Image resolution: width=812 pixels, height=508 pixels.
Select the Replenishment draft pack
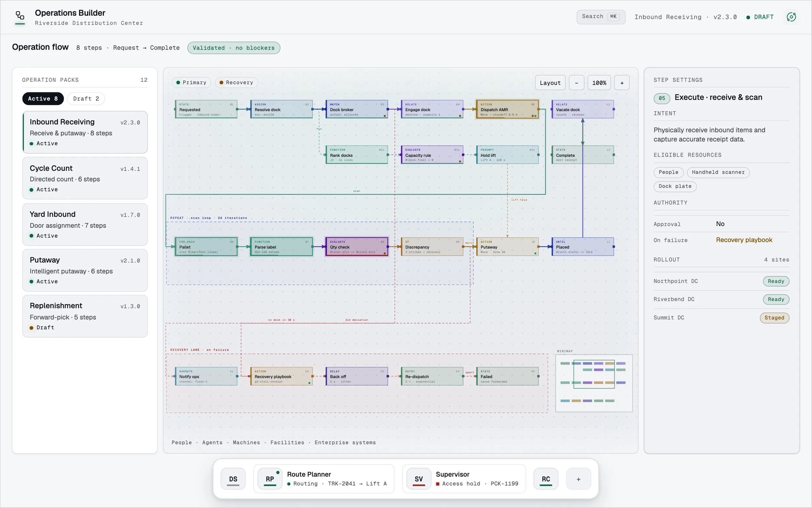(85, 316)
